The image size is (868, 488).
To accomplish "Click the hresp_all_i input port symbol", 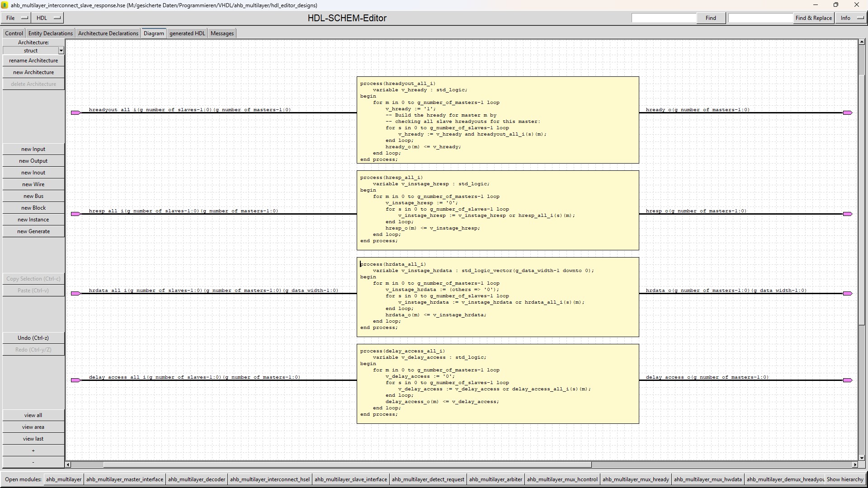I will click(75, 214).
